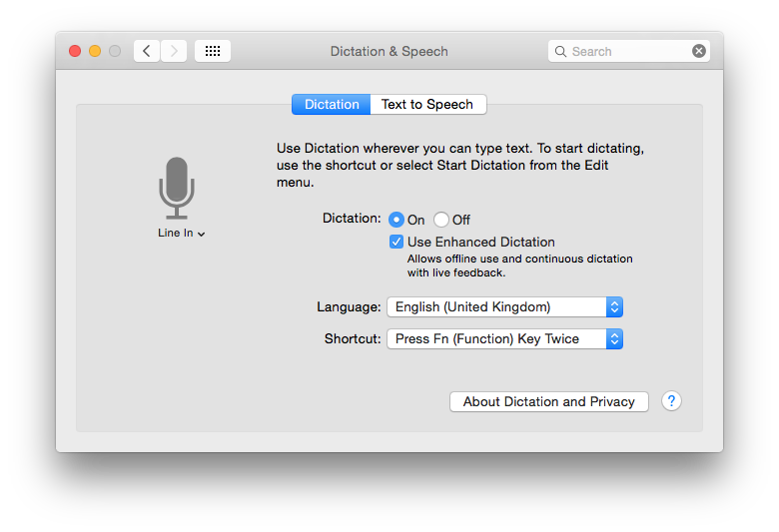Image resolution: width=779 pixels, height=532 pixels.
Task: Click the magnifying glass search icon
Action: tap(561, 51)
